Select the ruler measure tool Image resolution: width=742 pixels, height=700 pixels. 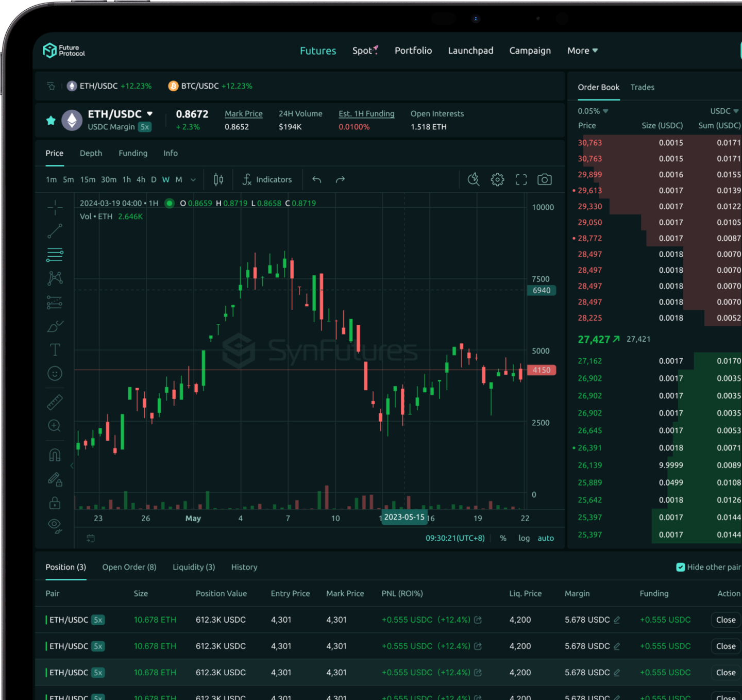[55, 402]
